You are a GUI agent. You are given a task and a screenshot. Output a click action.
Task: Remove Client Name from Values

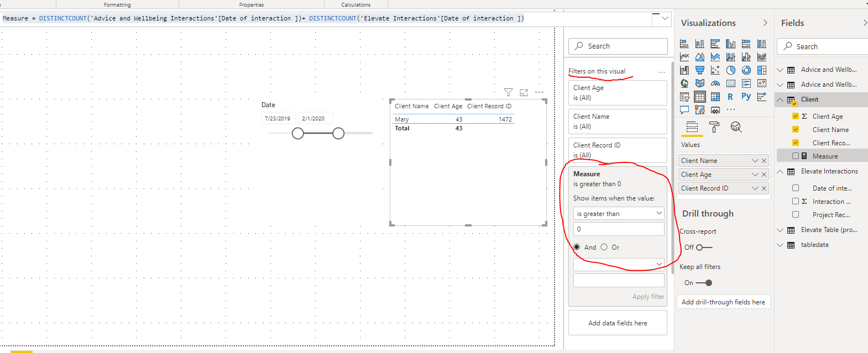click(764, 161)
